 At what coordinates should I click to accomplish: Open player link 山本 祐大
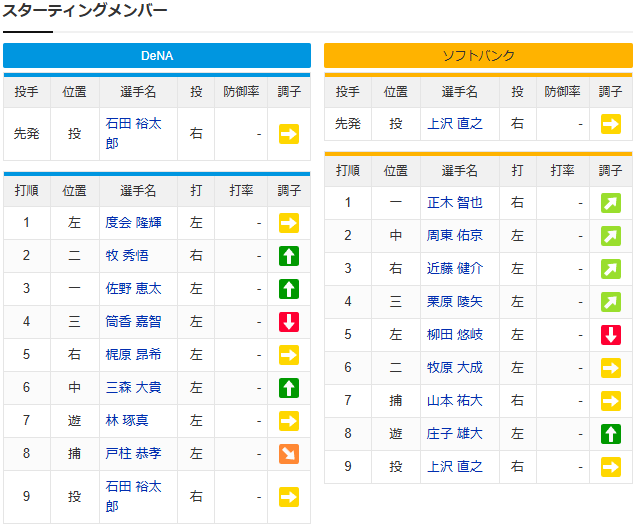(455, 401)
